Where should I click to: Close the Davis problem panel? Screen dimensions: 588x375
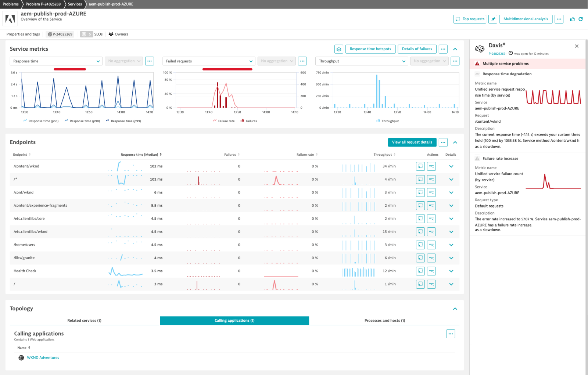point(577,46)
